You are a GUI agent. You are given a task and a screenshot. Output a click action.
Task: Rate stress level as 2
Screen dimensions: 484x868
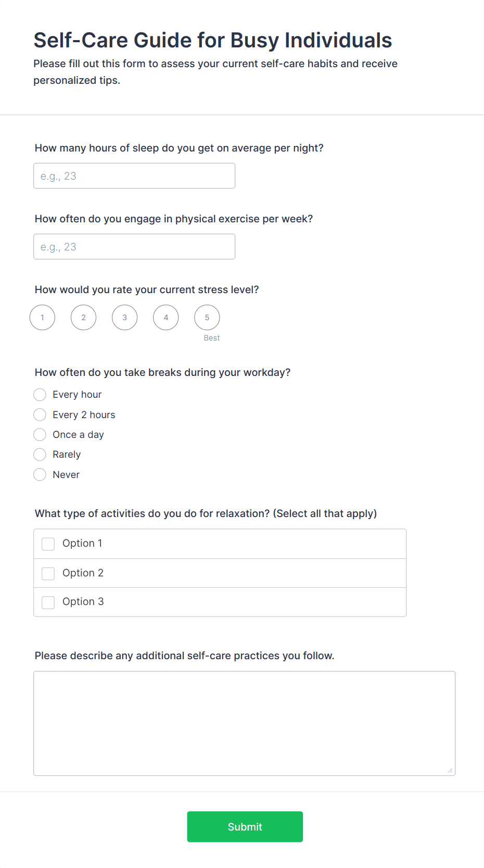point(84,318)
